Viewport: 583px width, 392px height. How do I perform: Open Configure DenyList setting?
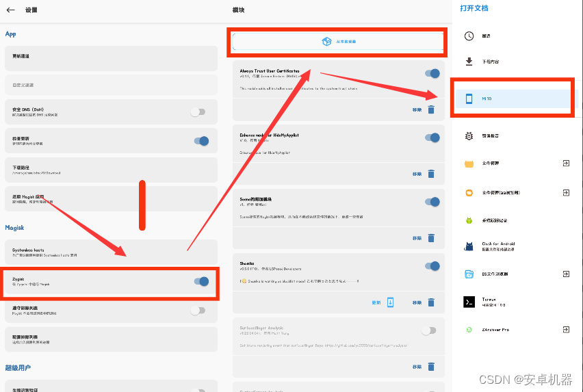click(111, 339)
